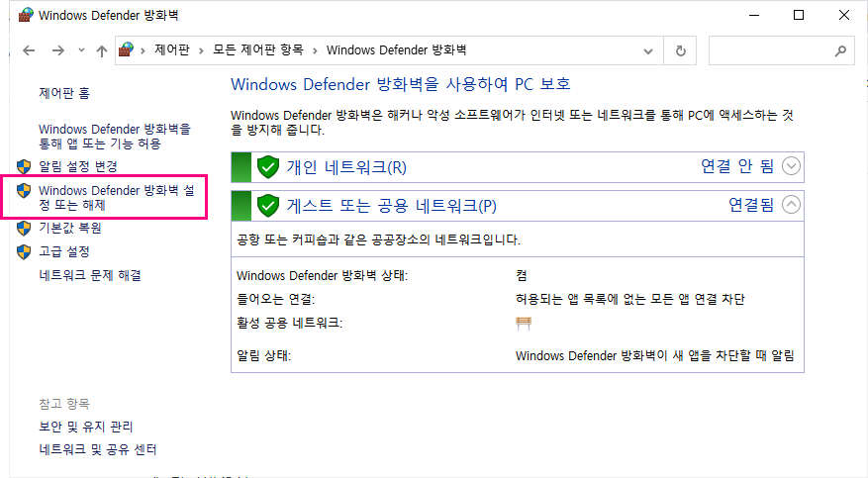Click the search magnifier icon
The height and width of the screenshot is (478, 868).
[840, 50]
